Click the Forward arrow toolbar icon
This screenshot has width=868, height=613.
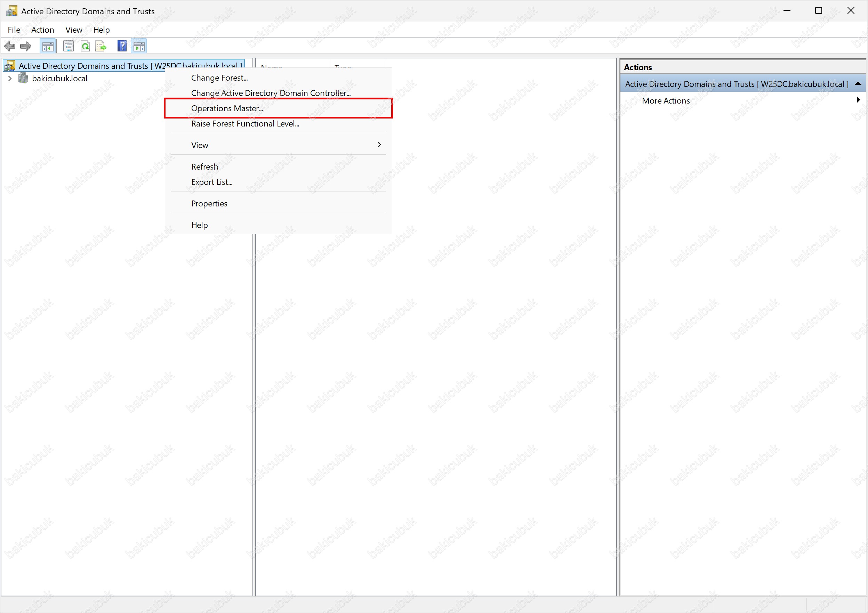(x=26, y=47)
